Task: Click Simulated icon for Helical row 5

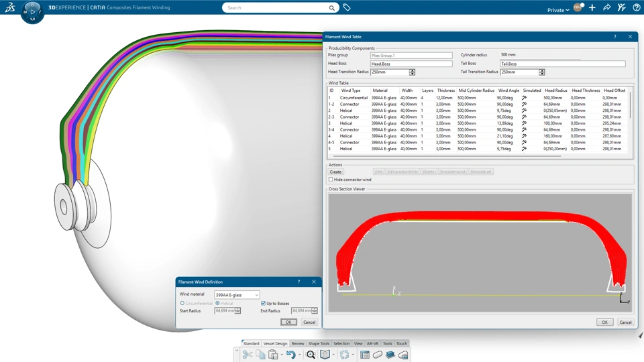Action: (x=524, y=149)
